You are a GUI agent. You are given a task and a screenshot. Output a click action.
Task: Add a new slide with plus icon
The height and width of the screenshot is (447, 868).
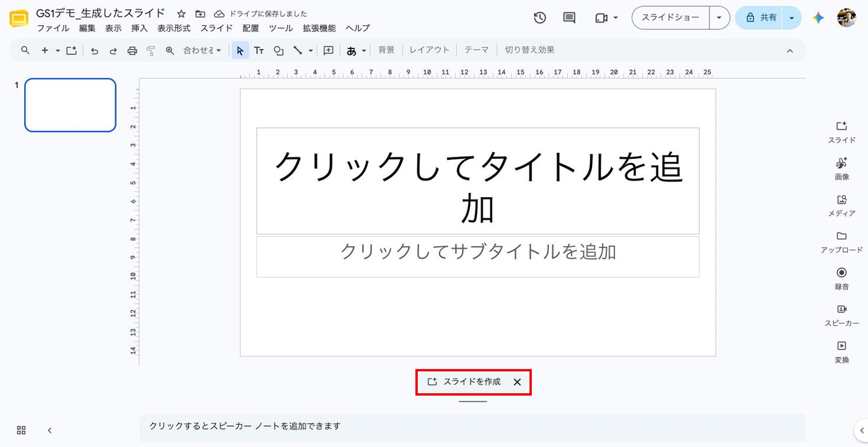(x=45, y=51)
